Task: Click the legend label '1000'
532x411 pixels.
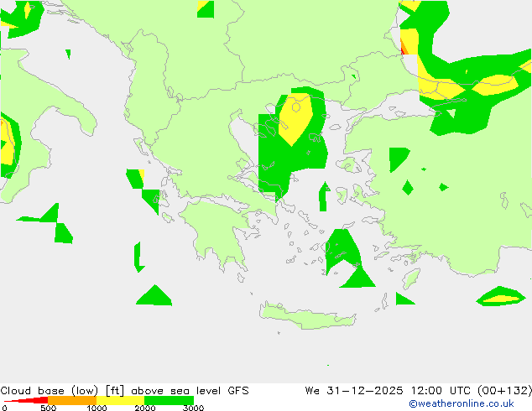Action: (96, 408)
